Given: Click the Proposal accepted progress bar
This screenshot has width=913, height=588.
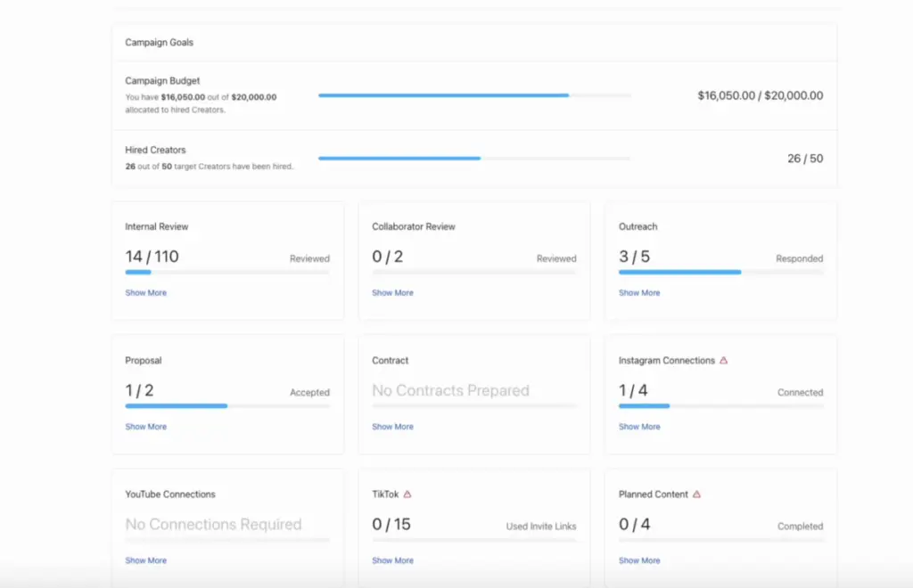Looking at the screenshot, I should 226,406.
